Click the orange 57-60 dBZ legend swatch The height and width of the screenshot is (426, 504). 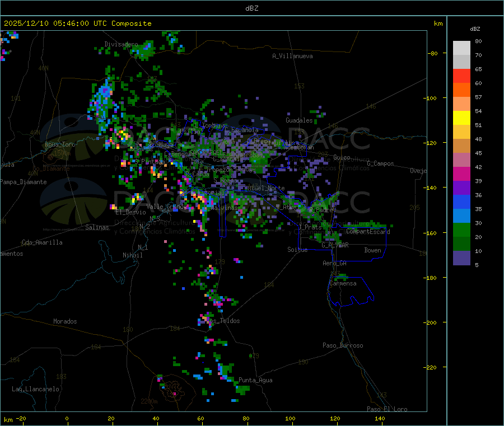click(461, 90)
